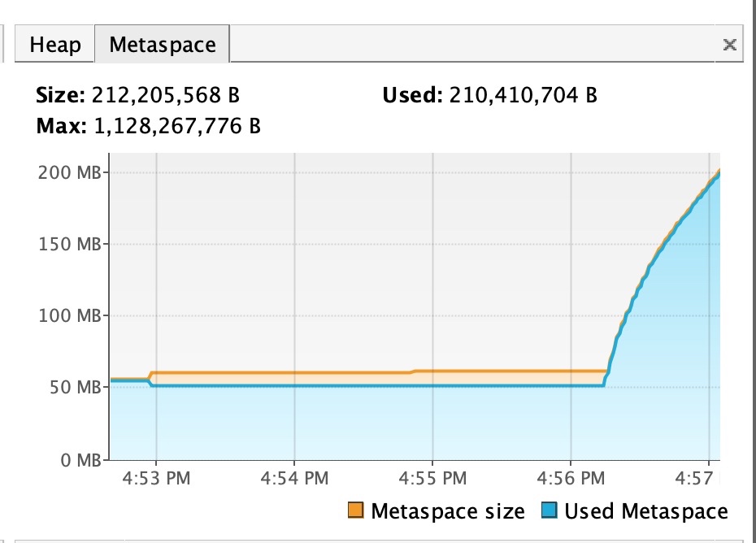Image resolution: width=756 pixels, height=543 pixels.
Task: Click the Used value 210,410,704 B
Action: (521, 95)
